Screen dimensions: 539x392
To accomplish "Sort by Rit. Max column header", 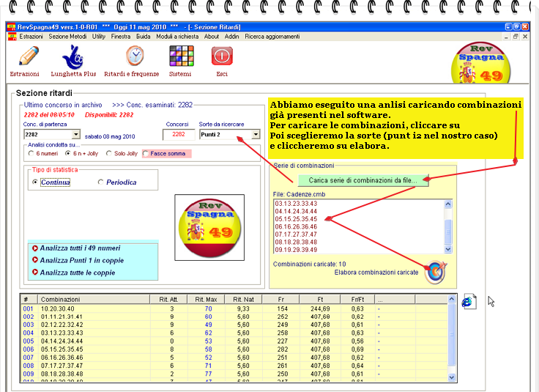I will coord(206,299).
